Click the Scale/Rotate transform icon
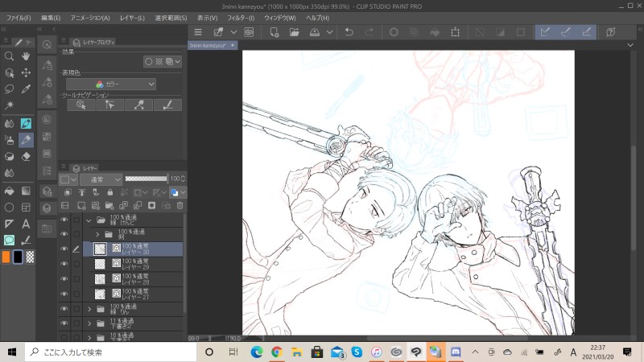The width and height of the screenshot is (644, 362). [455, 32]
